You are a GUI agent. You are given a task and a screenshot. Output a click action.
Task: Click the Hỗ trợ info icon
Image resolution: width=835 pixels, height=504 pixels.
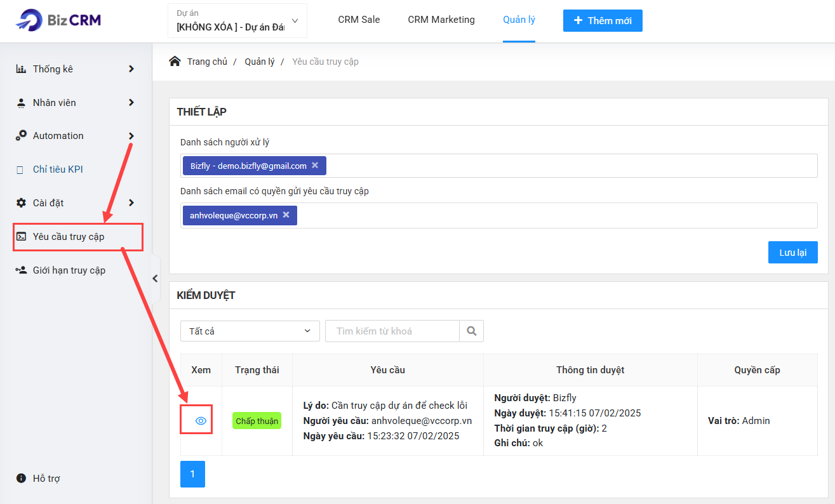point(21,479)
